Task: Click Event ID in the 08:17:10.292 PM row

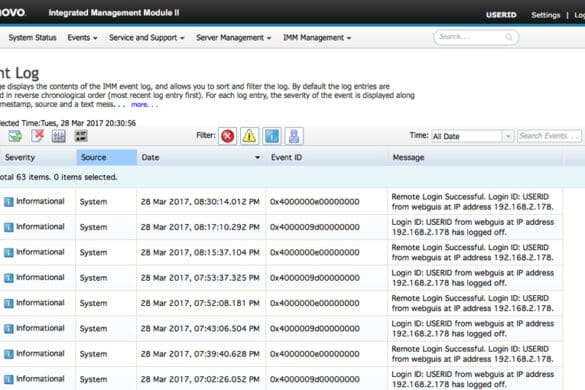Action: pos(315,227)
